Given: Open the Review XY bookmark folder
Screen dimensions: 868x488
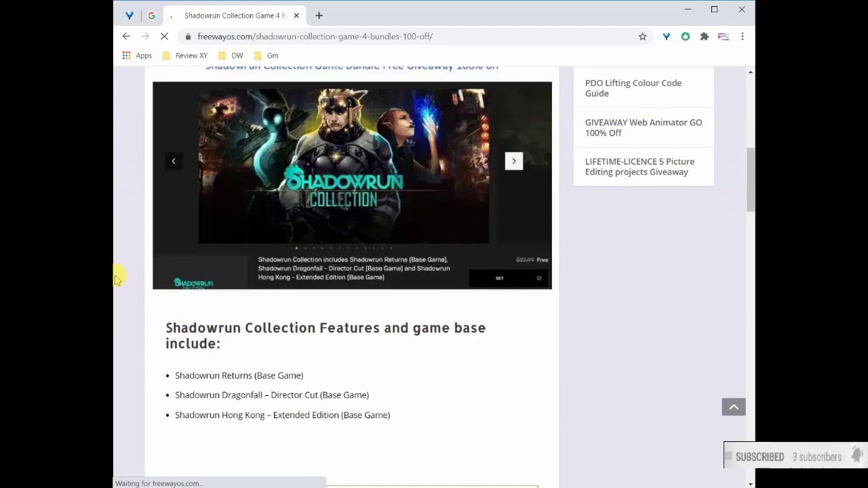Looking at the screenshot, I should coord(184,56).
